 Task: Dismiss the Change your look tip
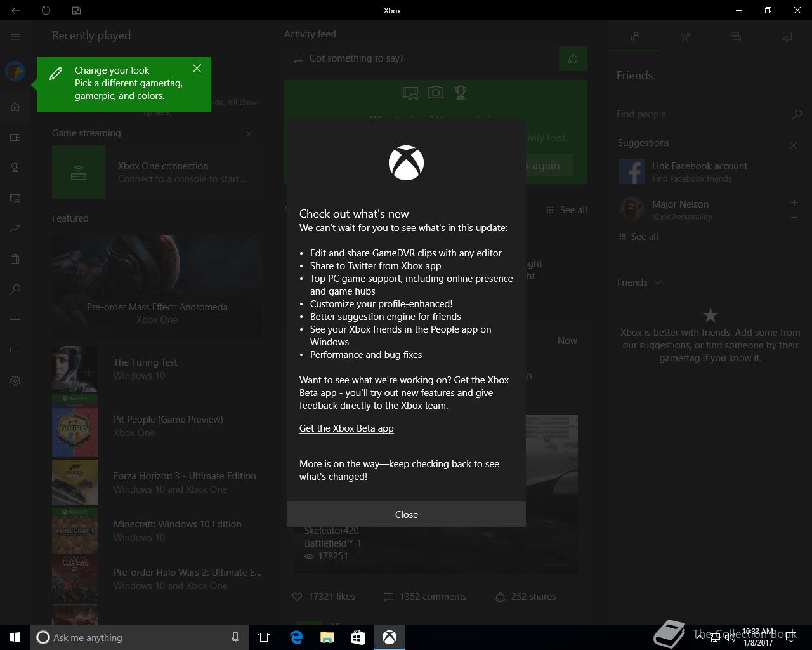[197, 69]
